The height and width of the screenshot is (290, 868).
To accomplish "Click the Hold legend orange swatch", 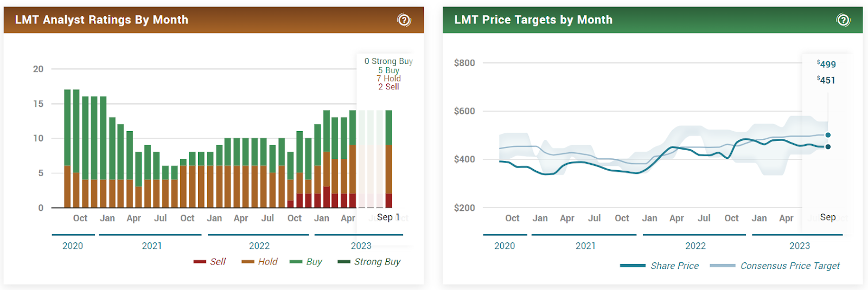I will click(x=248, y=262).
